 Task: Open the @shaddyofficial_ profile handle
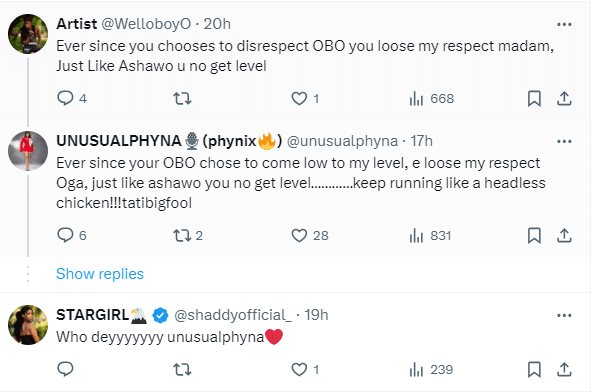(x=233, y=315)
